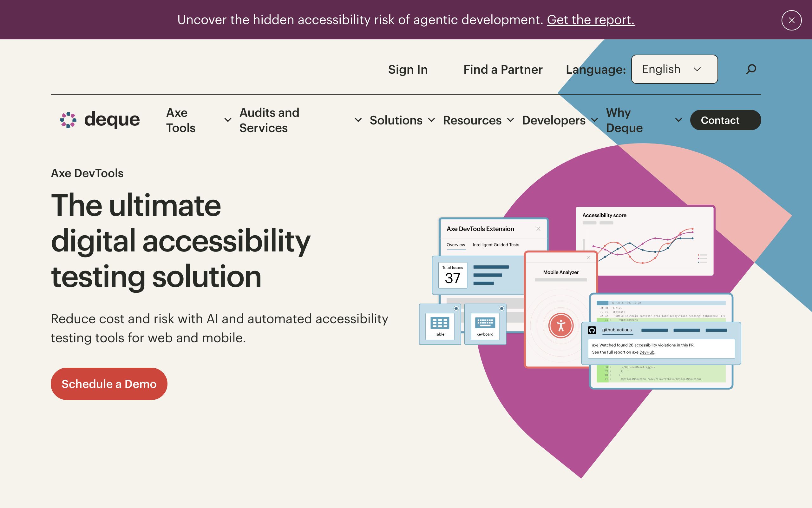Screen dimensions: 812x508
Task: Open the Developers menu item
Action: click(x=553, y=120)
